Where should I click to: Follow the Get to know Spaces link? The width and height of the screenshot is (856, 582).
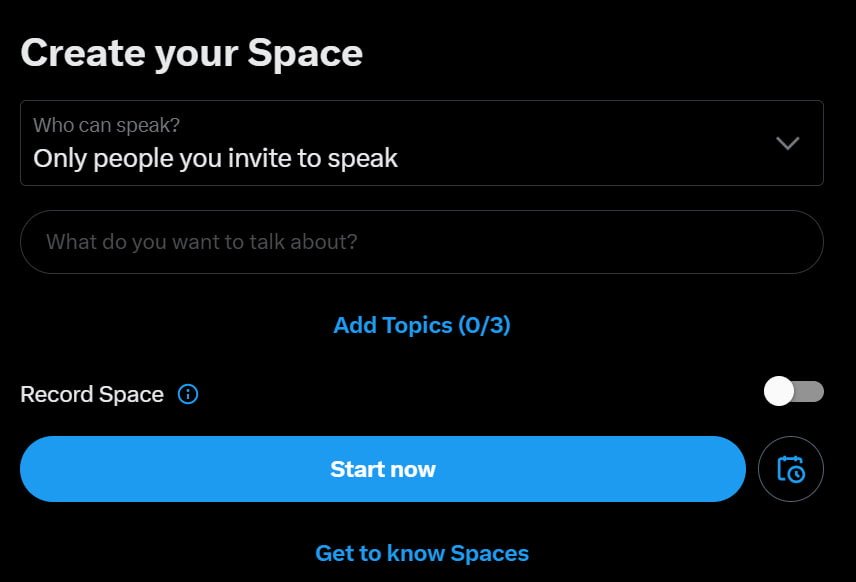(x=422, y=553)
